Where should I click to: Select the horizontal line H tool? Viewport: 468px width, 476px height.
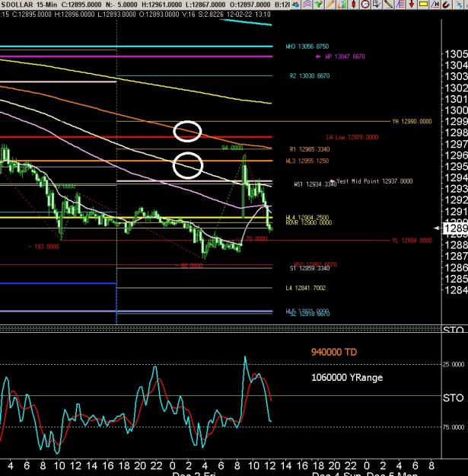tap(435, 5)
